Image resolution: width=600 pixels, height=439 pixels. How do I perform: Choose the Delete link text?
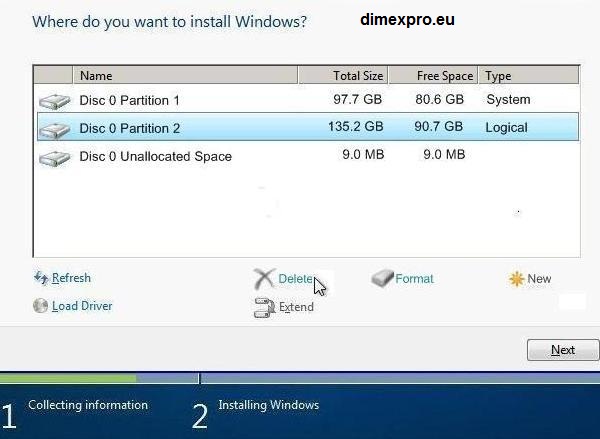click(295, 279)
